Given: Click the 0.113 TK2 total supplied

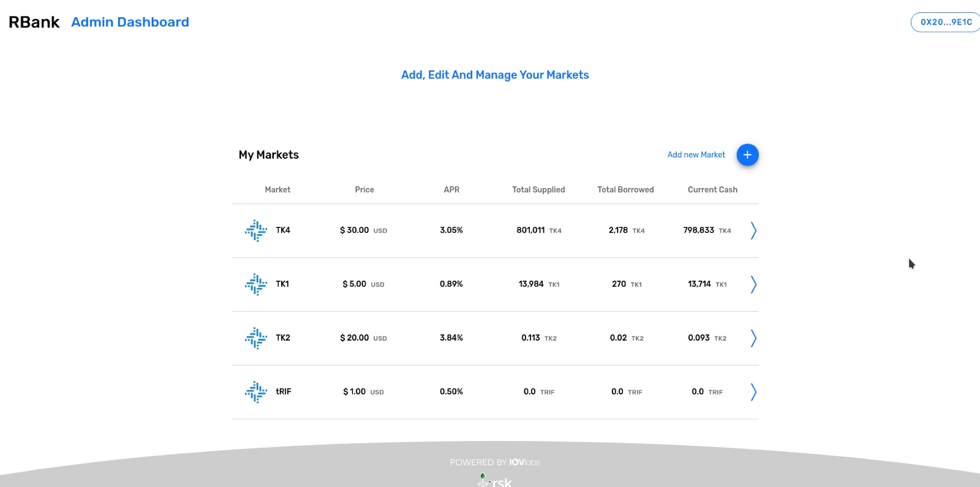Looking at the screenshot, I should [x=539, y=338].
